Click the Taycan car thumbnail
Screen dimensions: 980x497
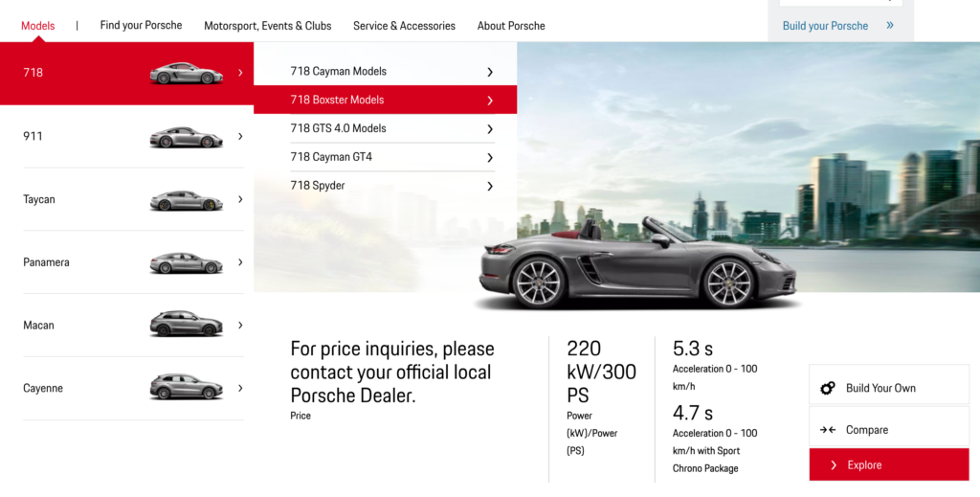[x=187, y=200]
